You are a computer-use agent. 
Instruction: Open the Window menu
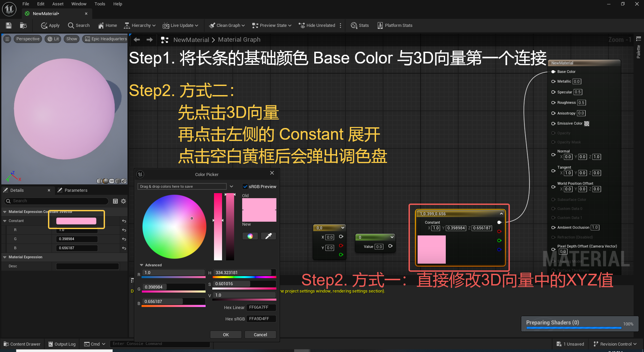click(x=79, y=4)
